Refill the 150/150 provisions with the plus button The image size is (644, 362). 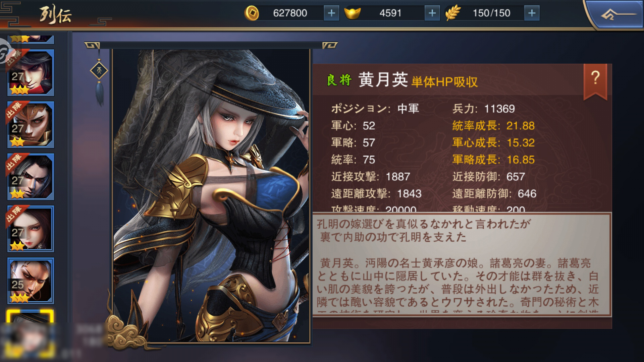pyautogui.click(x=532, y=13)
